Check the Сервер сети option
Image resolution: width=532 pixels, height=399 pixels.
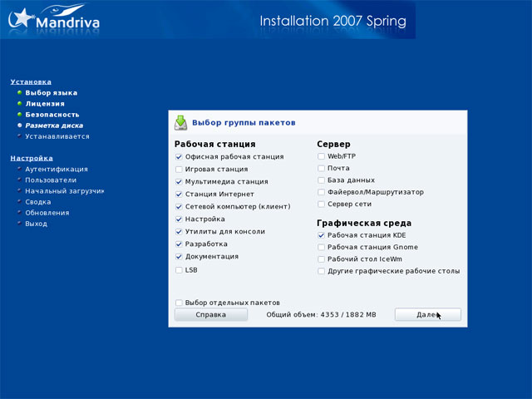coord(321,204)
